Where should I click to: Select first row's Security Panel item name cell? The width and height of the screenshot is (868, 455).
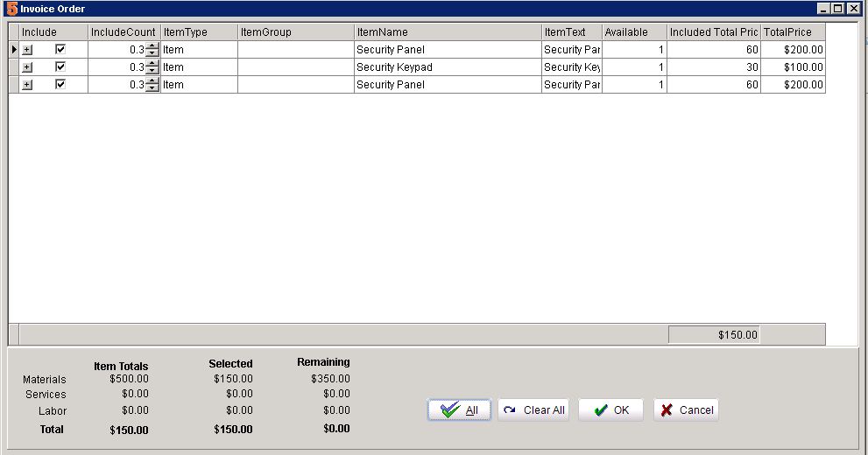[448, 49]
